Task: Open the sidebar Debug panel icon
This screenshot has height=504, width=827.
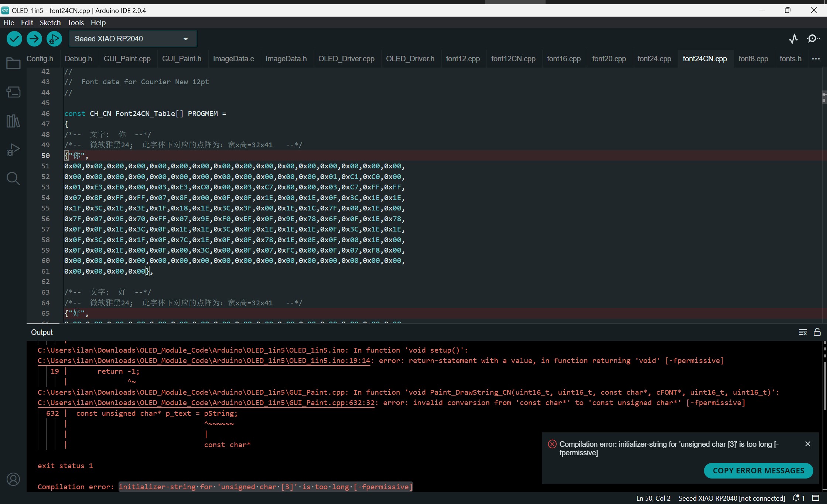Action: point(13,150)
